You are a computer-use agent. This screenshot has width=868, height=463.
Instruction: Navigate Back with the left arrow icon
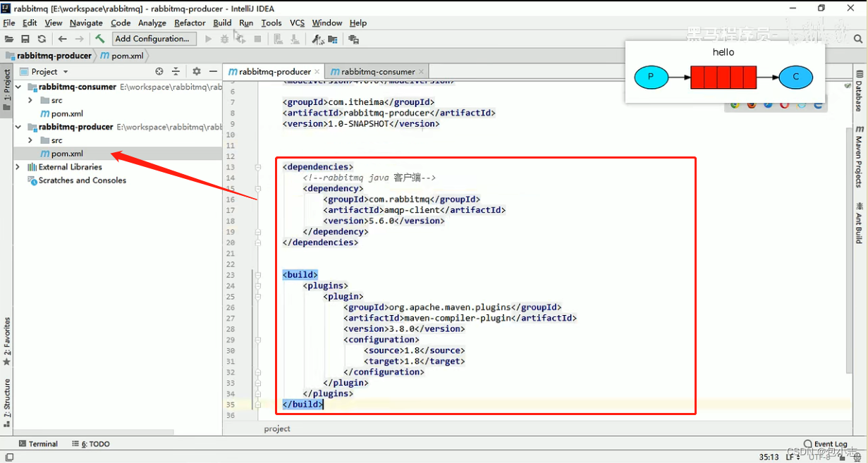[x=63, y=39]
